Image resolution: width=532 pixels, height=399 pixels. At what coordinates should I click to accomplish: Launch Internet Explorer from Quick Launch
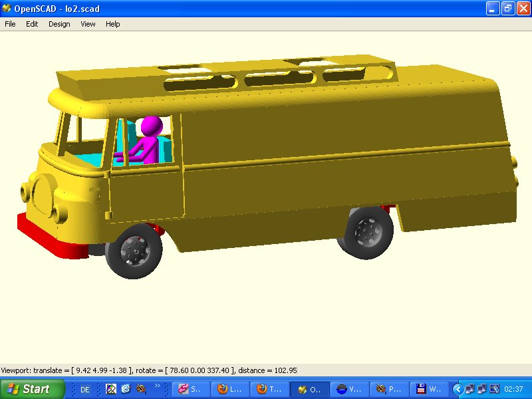tap(126, 390)
